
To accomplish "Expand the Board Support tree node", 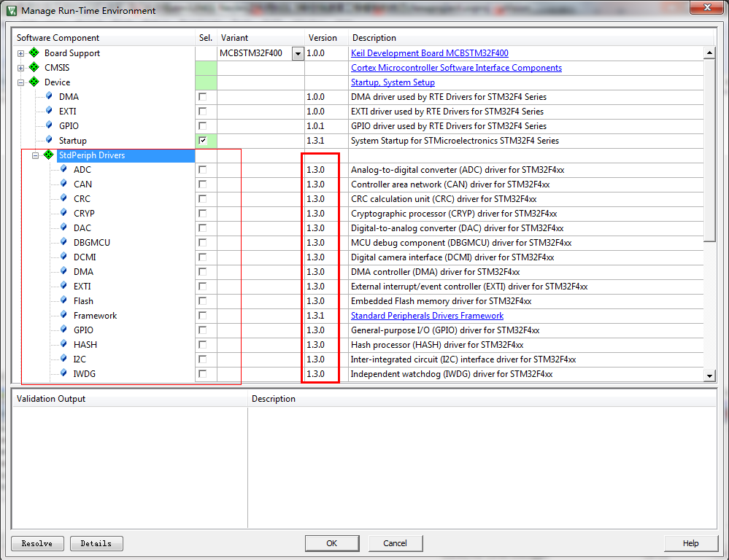I will [x=20, y=53].
